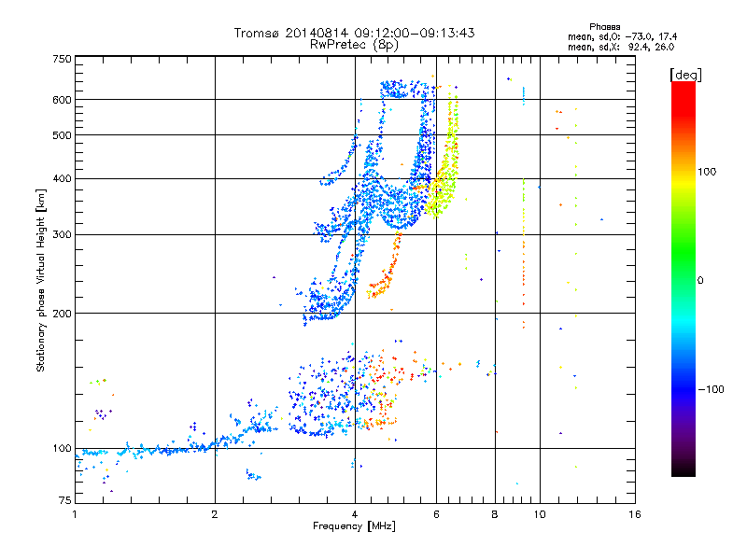Viewport: 747px width, 560px height.
Task: Click the '-100' colorbar tick label
Action: click(x=711, y=389)
